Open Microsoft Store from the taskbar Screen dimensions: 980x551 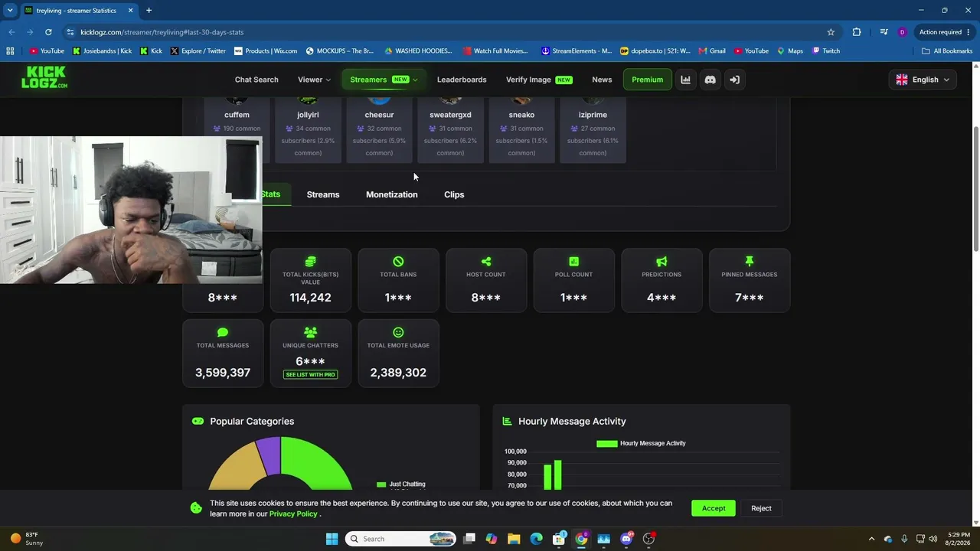click(x=559, y=539)
